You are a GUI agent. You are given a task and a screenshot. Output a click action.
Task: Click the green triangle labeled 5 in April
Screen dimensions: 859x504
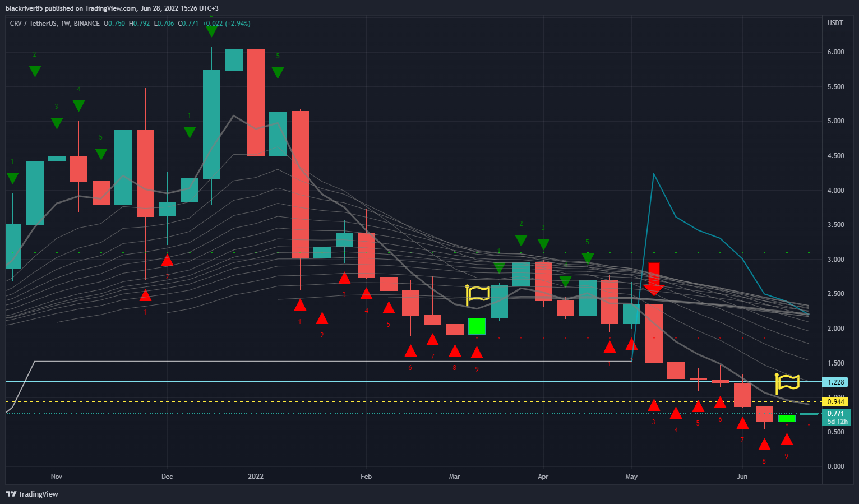588,258
